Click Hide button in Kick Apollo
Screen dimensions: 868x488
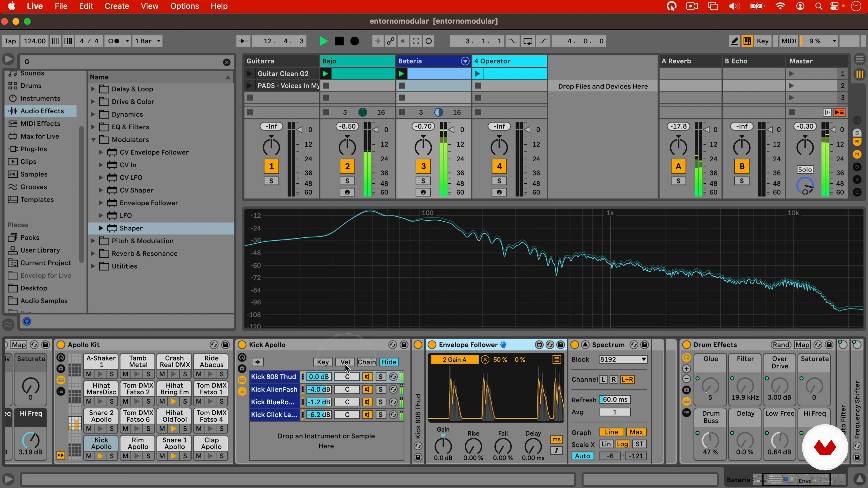point(389,362)
